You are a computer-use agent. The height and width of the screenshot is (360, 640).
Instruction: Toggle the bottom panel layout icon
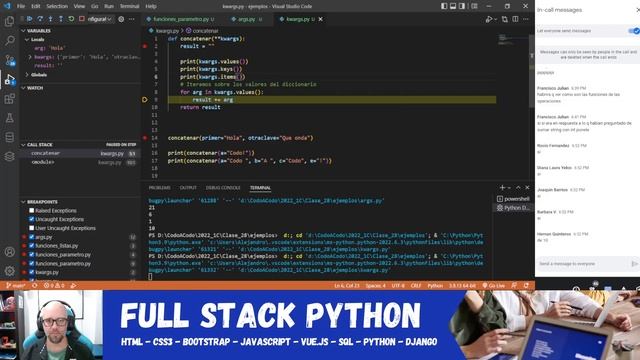(453, 6)
